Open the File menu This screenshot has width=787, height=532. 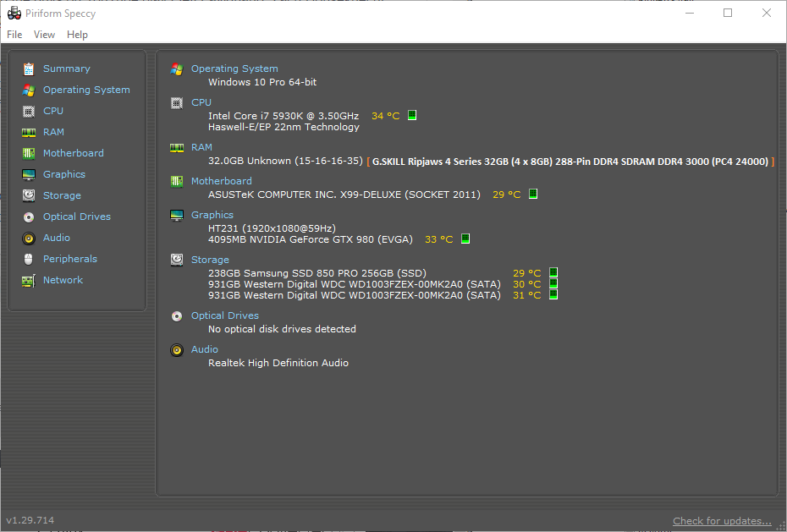[14, 35]
